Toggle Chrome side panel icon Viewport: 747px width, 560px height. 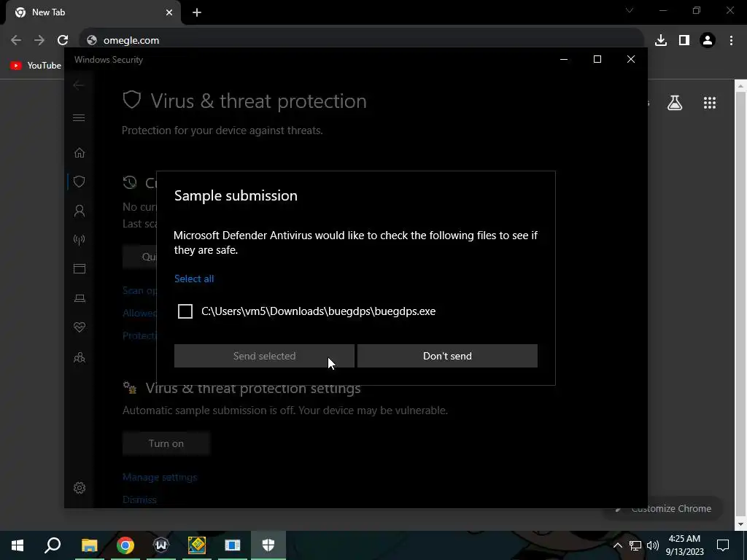coord(684,40)
